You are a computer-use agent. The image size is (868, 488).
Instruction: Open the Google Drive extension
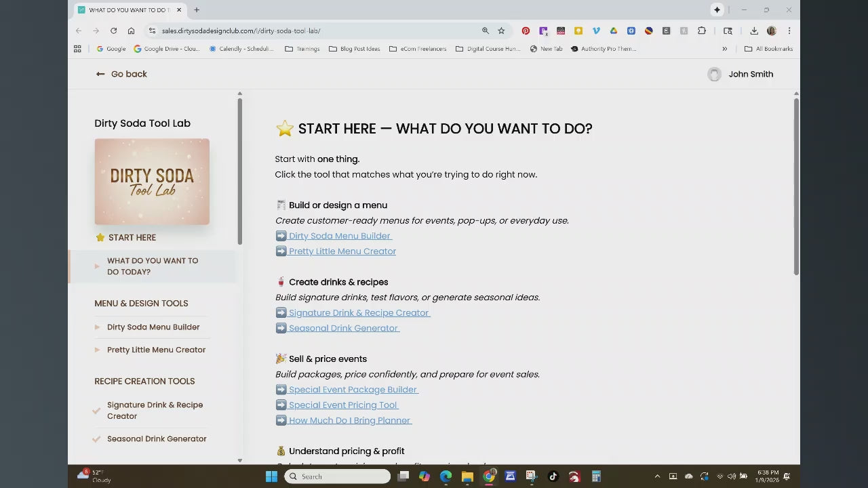(x=613, y=30)
